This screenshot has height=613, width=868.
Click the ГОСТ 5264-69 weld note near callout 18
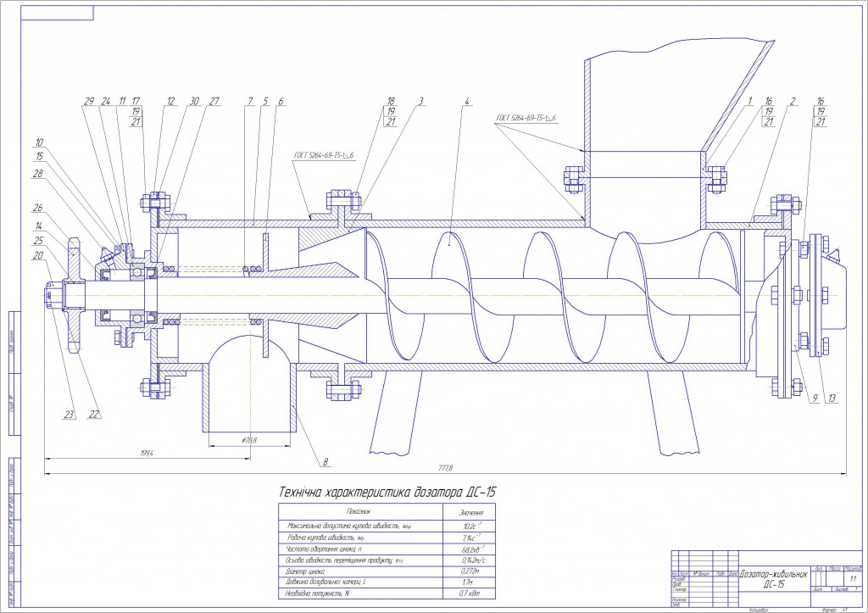coord(324,157)
